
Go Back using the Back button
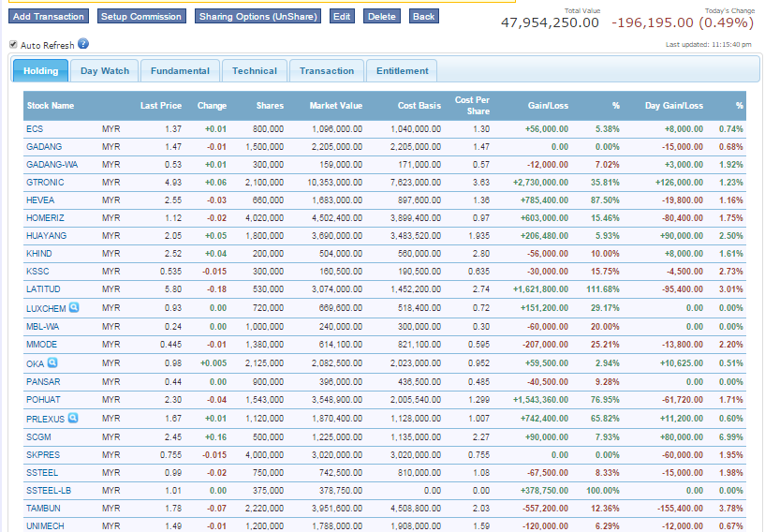(x=424, y=16)
